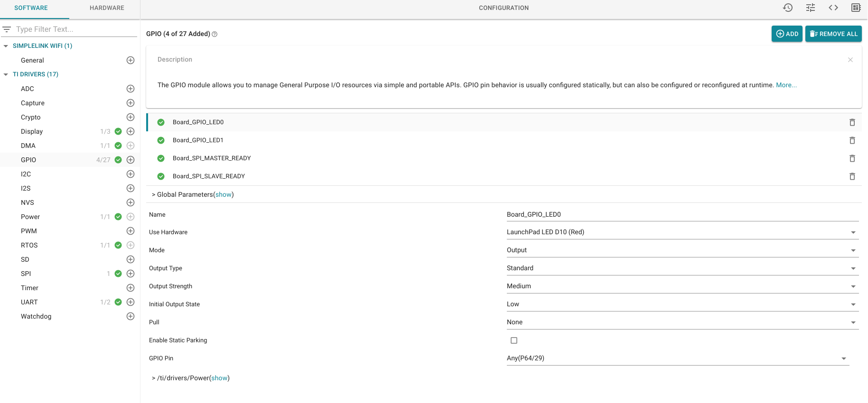Delete the Board_SPI_SLAVE_READY instance
Image resolution: width=868 pixels, height=403 pixels.
click(x=852, y=176)
